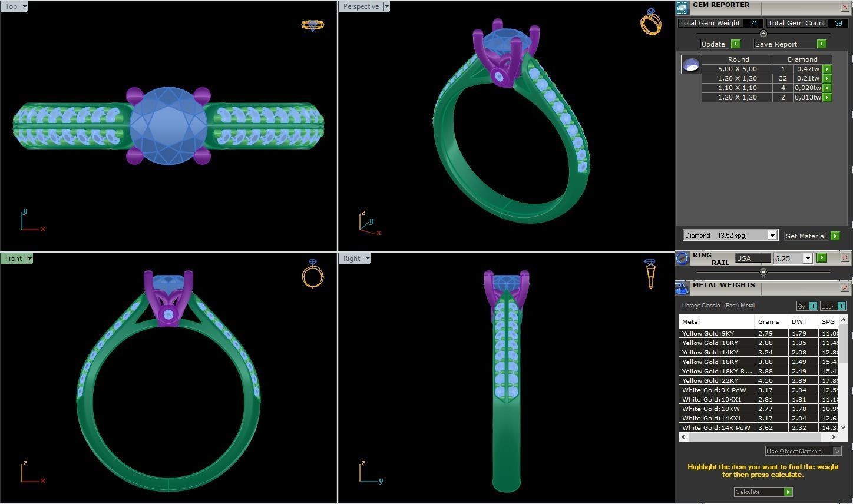The width and height of the screenshot is (853, 504).
Task: Click green arrow beside Set Material
Action: (835, 236)
